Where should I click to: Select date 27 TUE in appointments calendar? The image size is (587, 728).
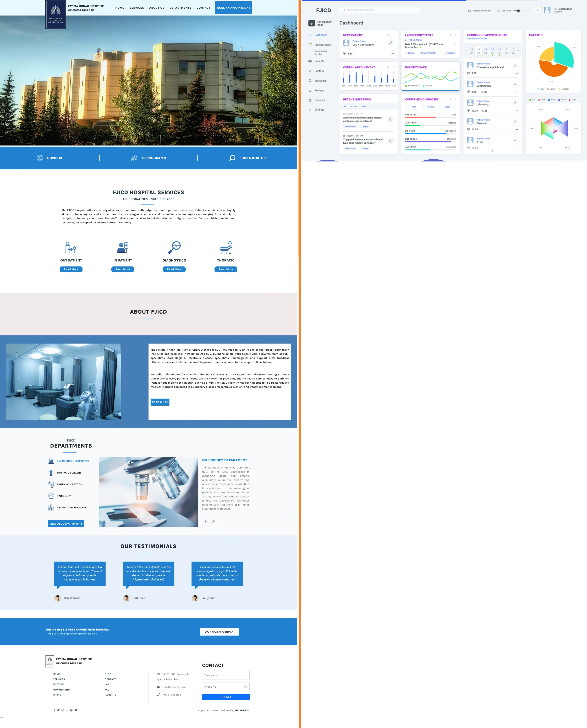tap(478, 51)
